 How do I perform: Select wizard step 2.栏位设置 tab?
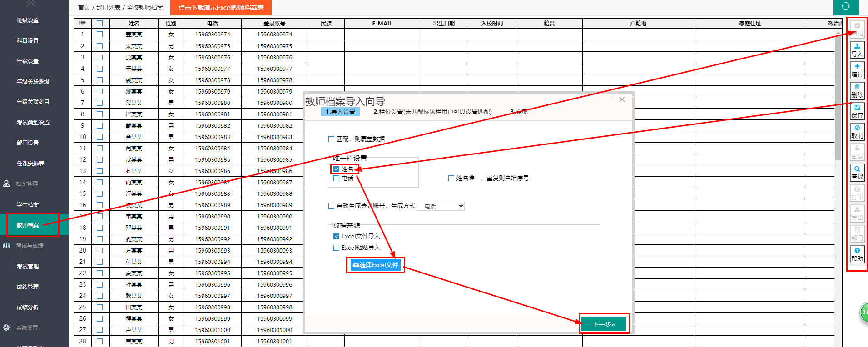pos(432,112)
